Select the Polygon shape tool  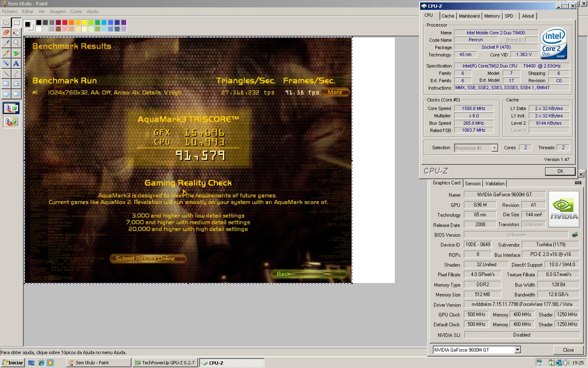16,84
